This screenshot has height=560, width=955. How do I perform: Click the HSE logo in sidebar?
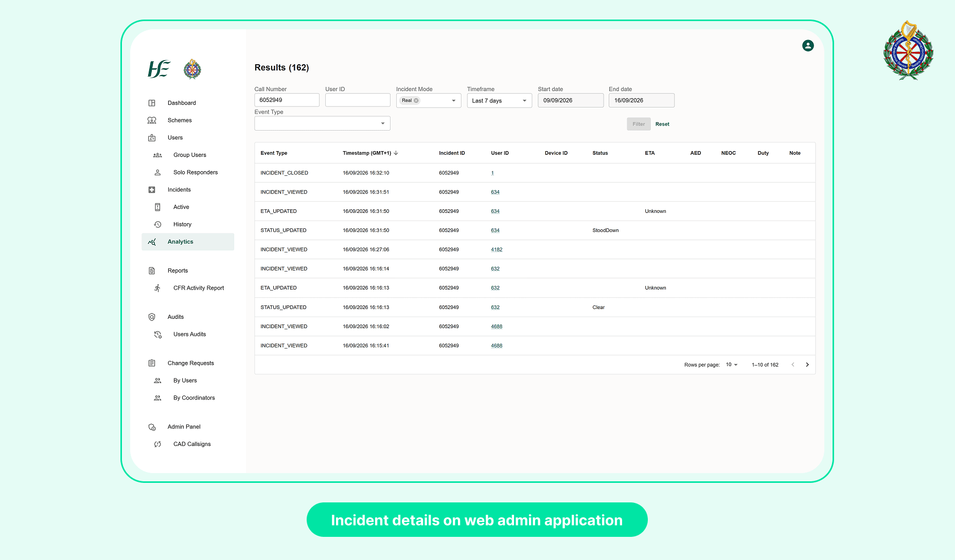[159, 69]
